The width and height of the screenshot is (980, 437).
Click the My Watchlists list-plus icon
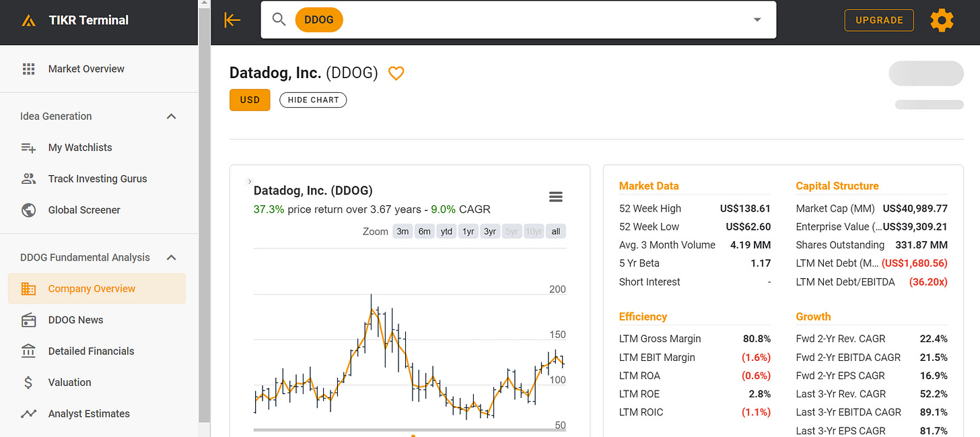(x=28, y=147)
